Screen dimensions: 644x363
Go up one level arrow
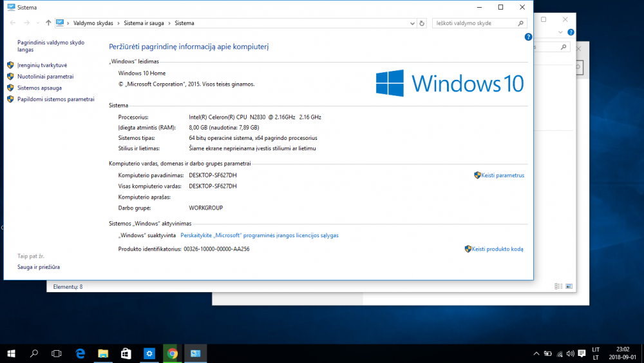[x=48, y=23]
